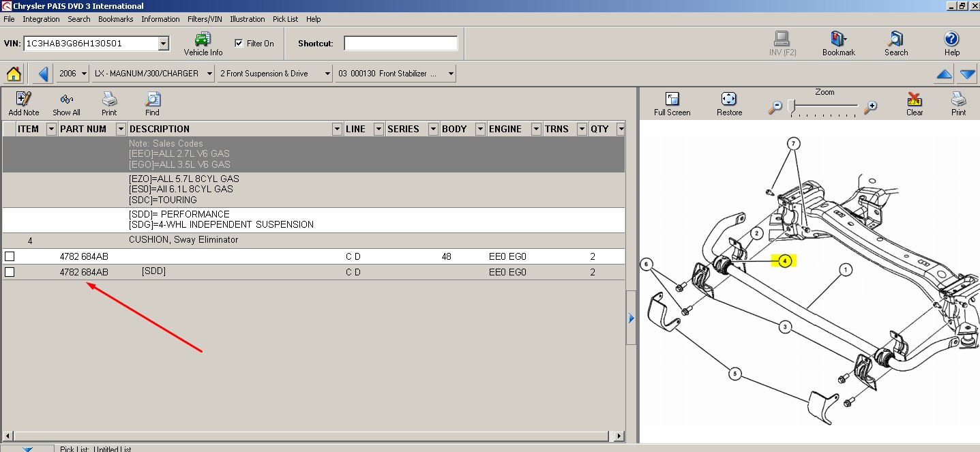Image resolution: width=980 pixels, height=452 pixels.
Task: Go to the Home screen icon
Action: (14, 73)
